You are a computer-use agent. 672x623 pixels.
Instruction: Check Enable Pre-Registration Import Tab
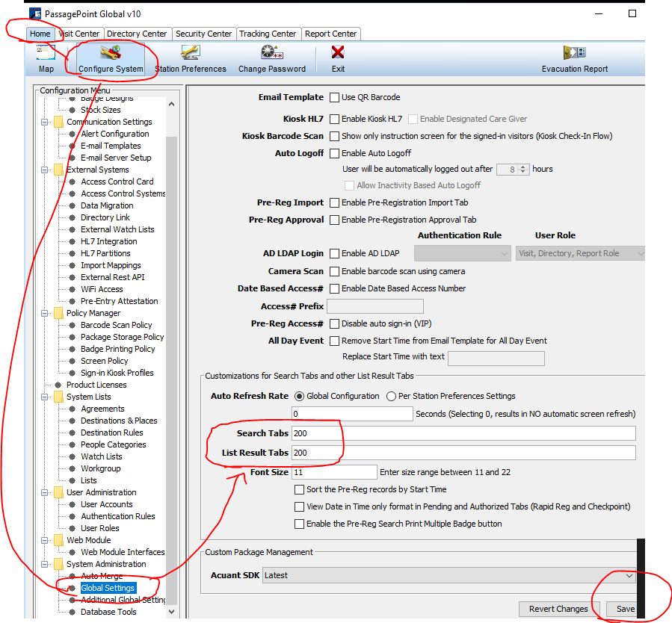tap(334, 202)
